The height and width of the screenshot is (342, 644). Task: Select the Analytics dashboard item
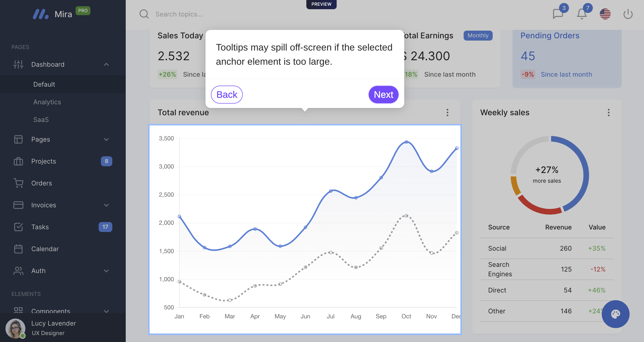(47, 102)
